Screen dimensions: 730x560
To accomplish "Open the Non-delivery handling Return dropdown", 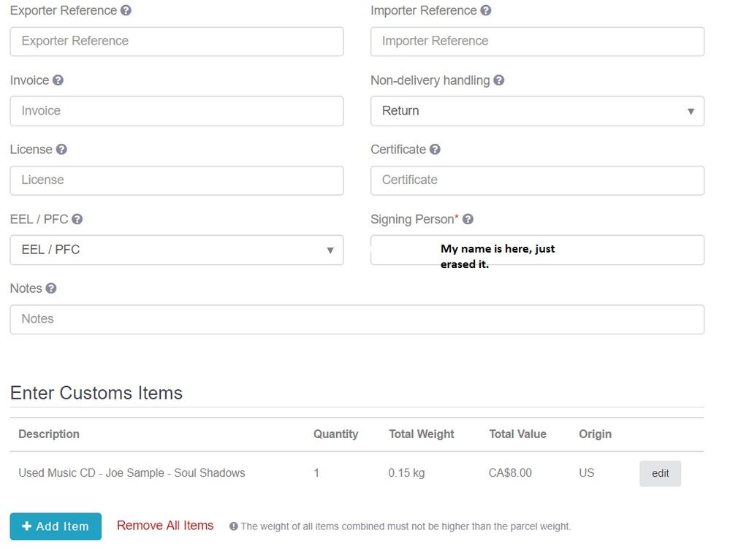I will pyautogui.click(x=537, y=111).
